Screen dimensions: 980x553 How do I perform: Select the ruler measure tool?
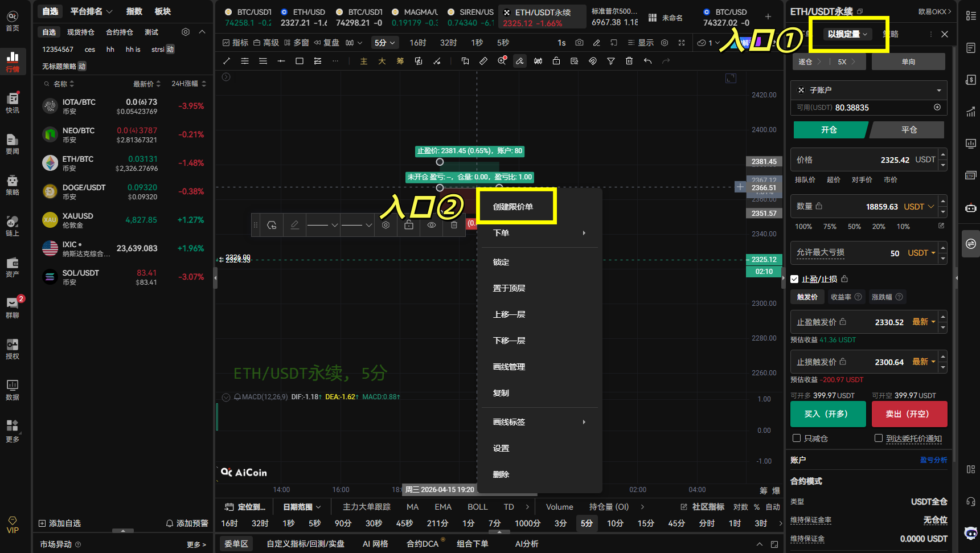pos(483,61)
